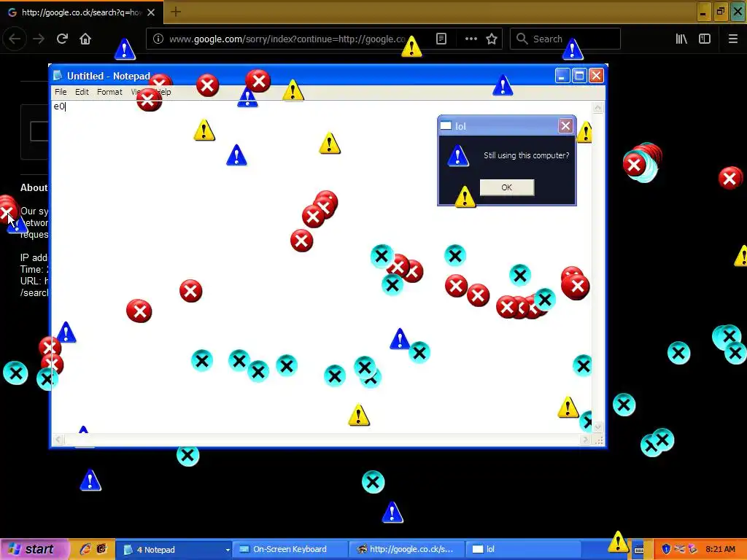Restore down the Firefox window
Image resolution: width=747 pixels, height=560 pixels.
pos(720,12)
